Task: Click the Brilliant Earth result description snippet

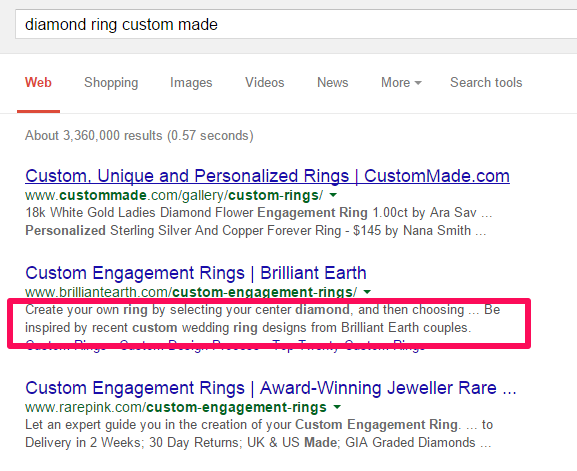Action: coord(263,319)
